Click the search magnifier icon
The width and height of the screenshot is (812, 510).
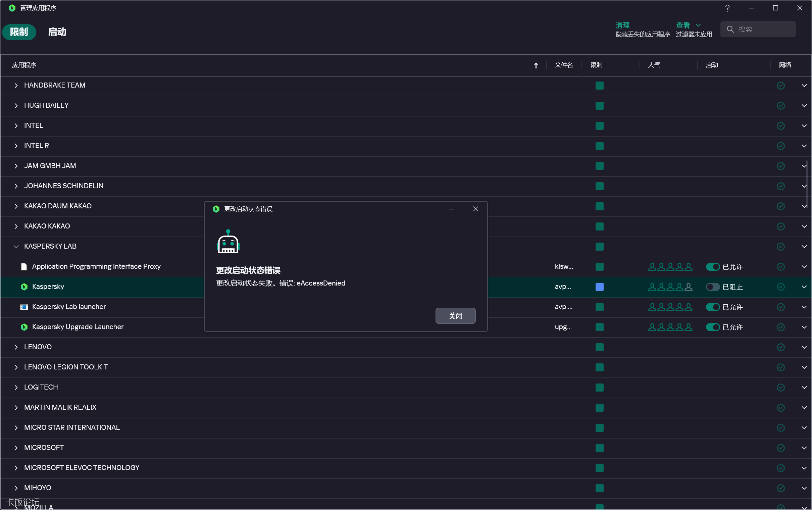(730, 29)
